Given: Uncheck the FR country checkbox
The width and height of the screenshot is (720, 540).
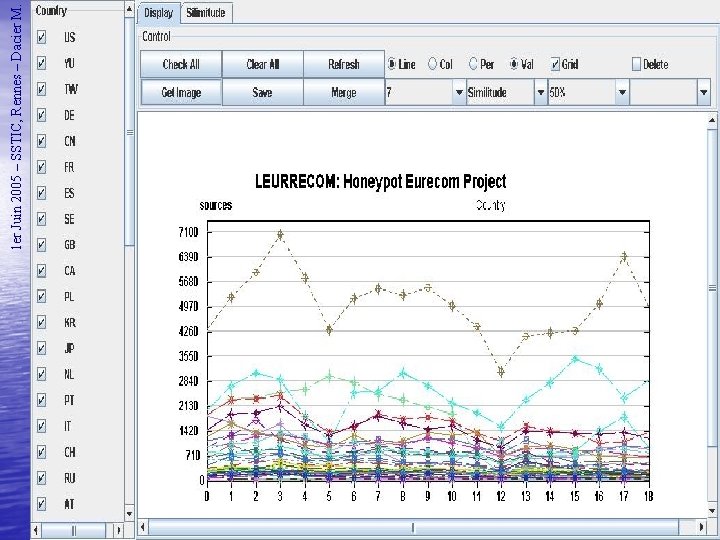Looking at the screenshot, I should 41,167.
